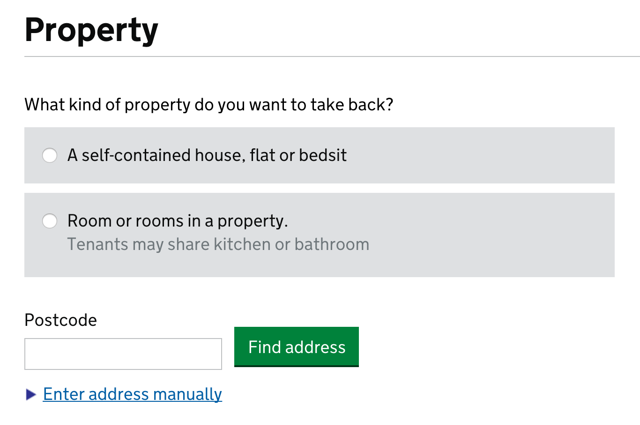Viewport: 640px width, 425px height.
Task: Click empty grey area of self-contained house option
Action: pyautogui.click(x=480, y=155)
